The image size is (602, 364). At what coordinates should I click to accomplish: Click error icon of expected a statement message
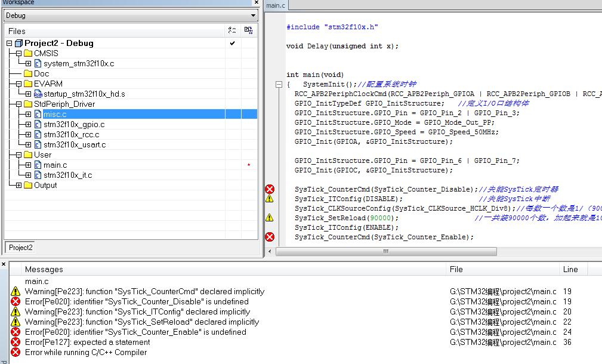16,342
